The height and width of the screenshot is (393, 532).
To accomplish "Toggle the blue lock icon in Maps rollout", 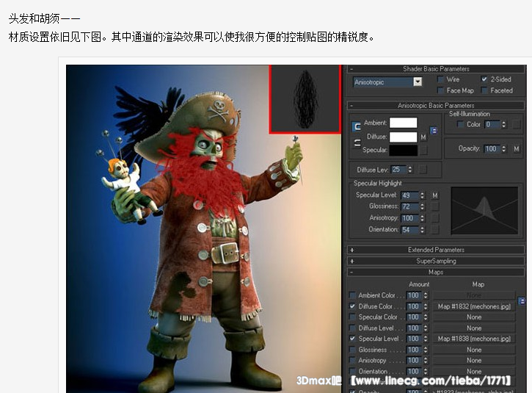I will pyautogui.click(x=522, y=301).
